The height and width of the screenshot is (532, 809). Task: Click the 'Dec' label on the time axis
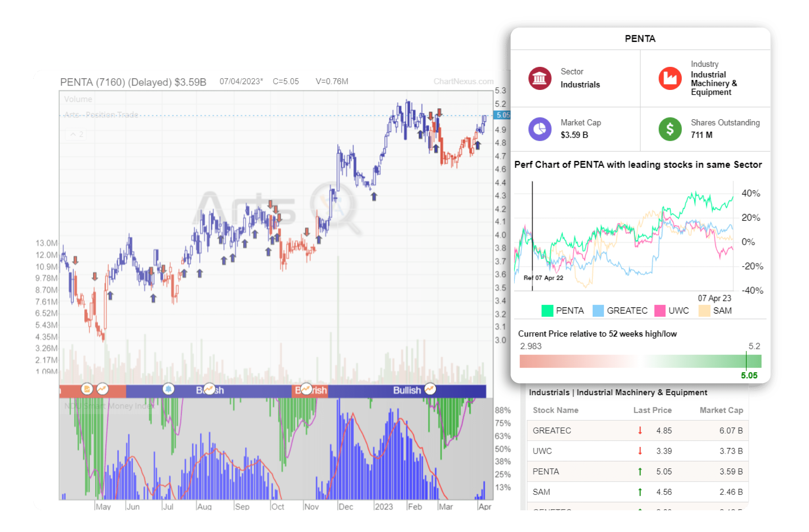[346, 506]
